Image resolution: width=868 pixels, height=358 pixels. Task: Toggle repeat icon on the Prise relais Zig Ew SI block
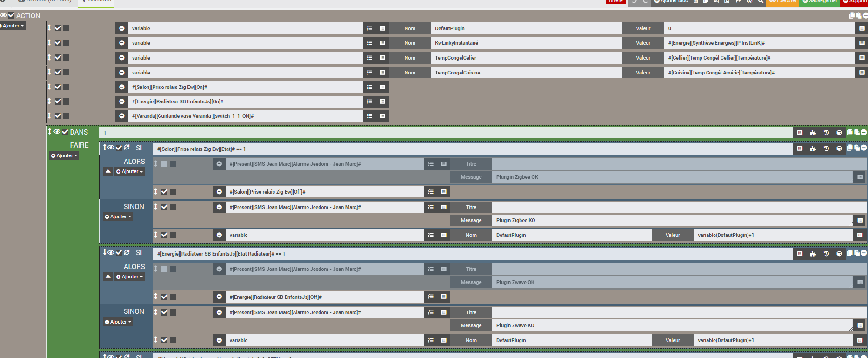[127, 148]
